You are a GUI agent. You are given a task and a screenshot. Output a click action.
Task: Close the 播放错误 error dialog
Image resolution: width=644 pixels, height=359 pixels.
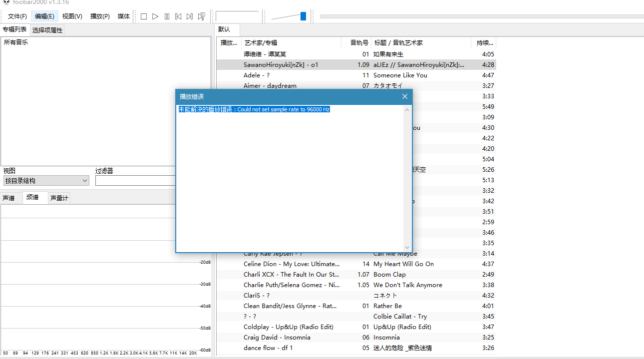coord(405,96)
